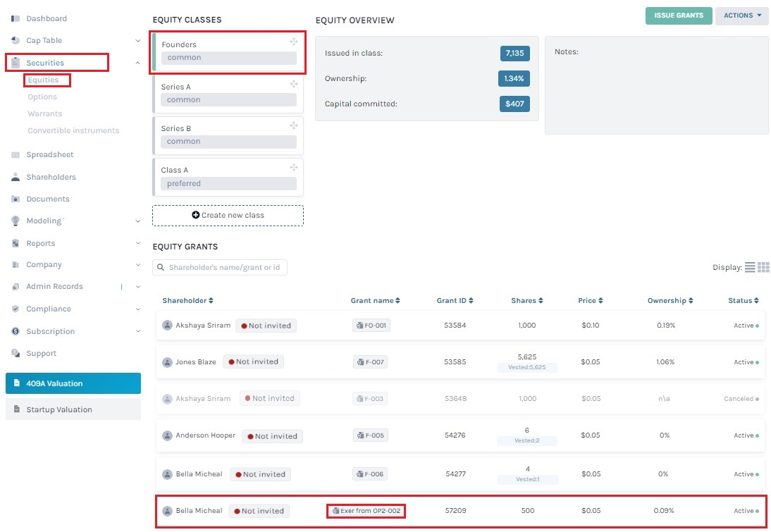Open Startup Valuation button
This screenshot has width=771, height=532.
(73, 409)
